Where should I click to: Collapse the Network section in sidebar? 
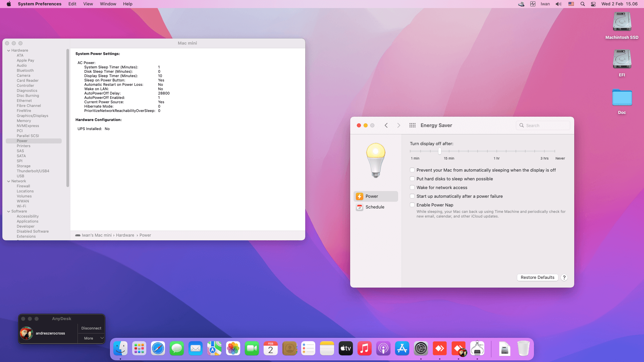[x=9, y=181]
